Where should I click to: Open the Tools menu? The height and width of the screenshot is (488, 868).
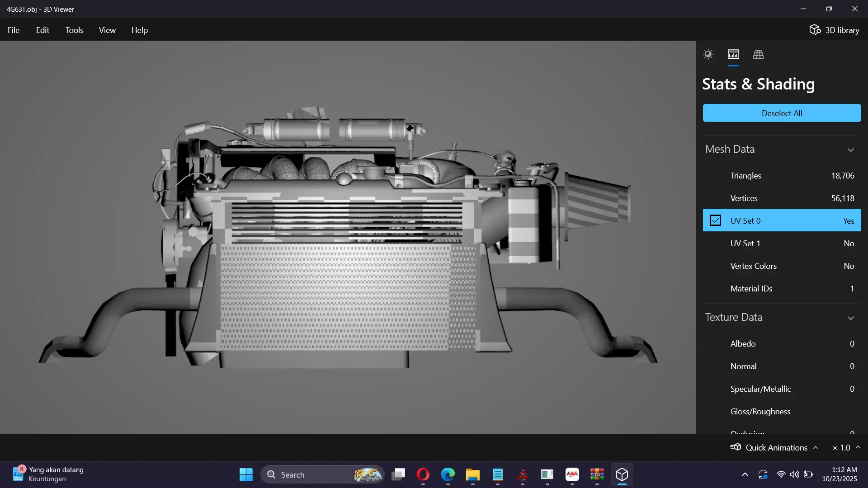pyautogui.click(x=74, y=30)
